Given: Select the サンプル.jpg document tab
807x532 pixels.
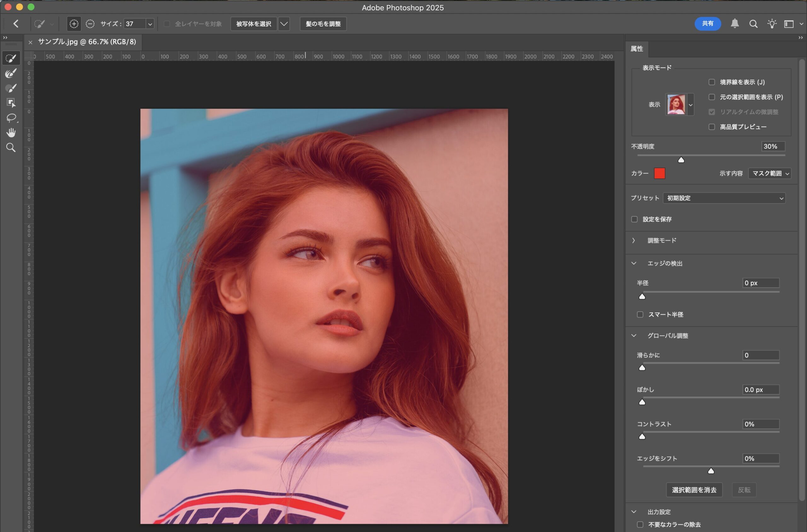Looking at the screenshot, I should 87,42.
